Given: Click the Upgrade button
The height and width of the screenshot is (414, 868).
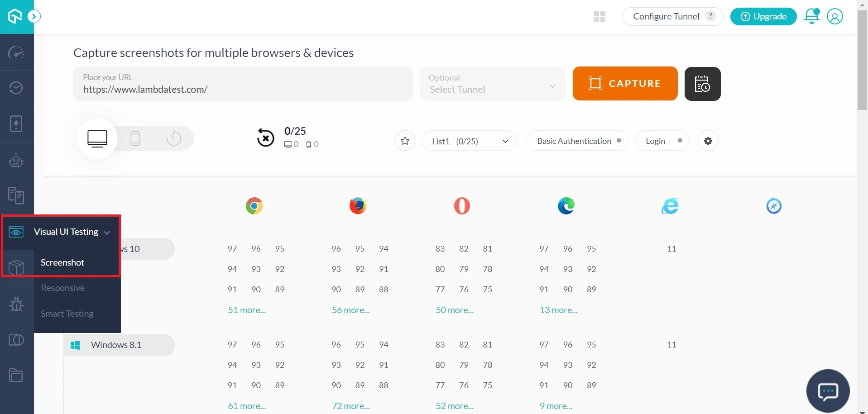Looking at the screenshot, I should 763,17.
